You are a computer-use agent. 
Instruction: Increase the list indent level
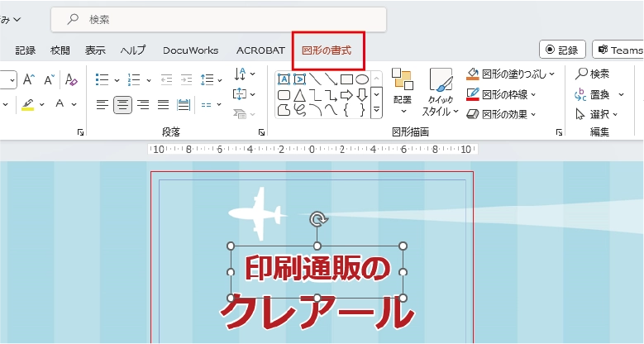186,79
